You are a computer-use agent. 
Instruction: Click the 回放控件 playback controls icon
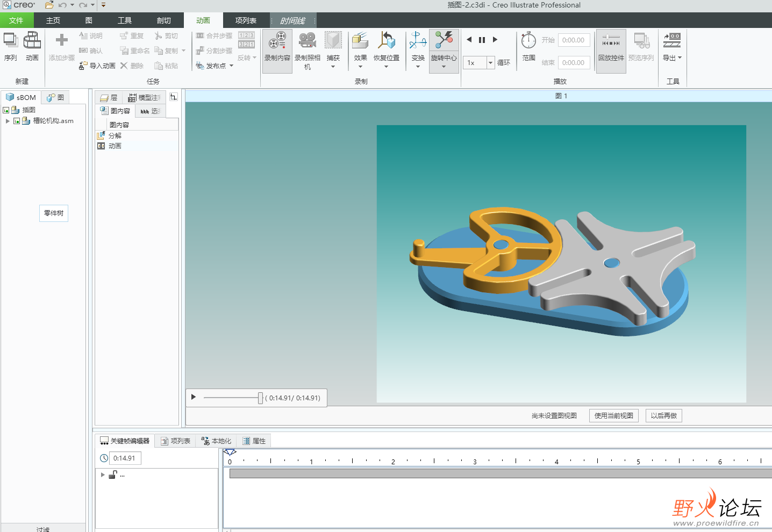(x=611, y=40)
